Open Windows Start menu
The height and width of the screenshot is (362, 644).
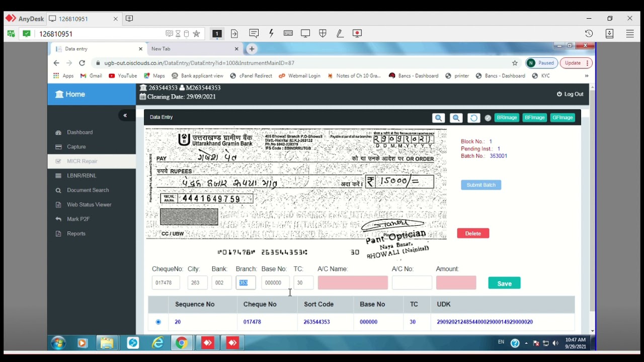58,343
